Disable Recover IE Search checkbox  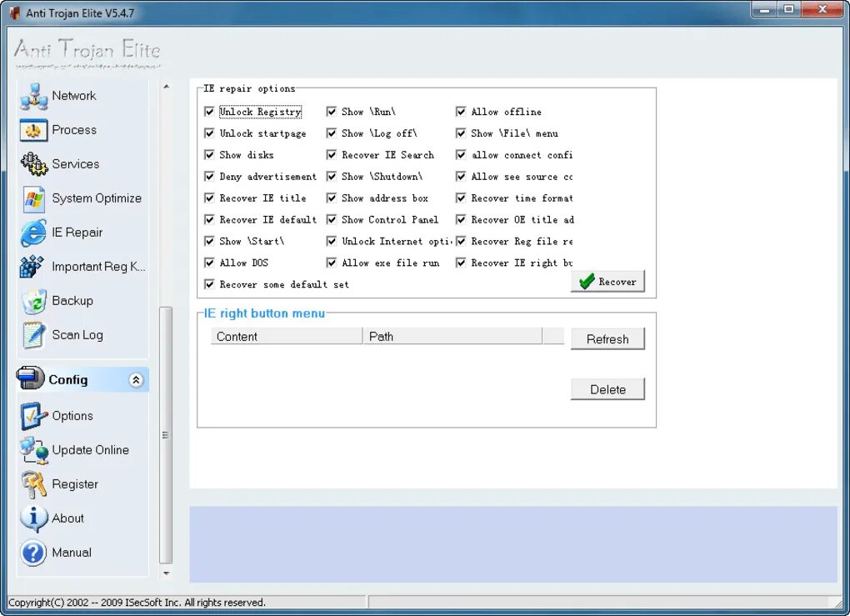pos(331,155)
